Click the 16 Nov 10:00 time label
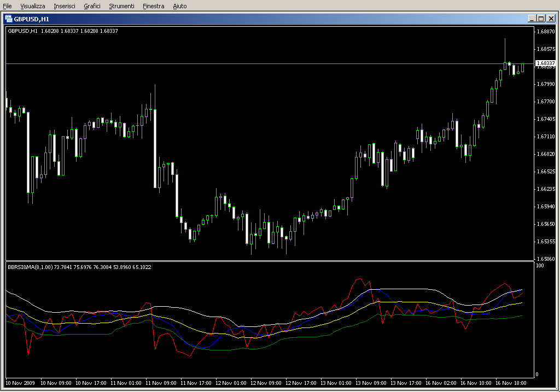The image size is (560, 392). point(476,383)
